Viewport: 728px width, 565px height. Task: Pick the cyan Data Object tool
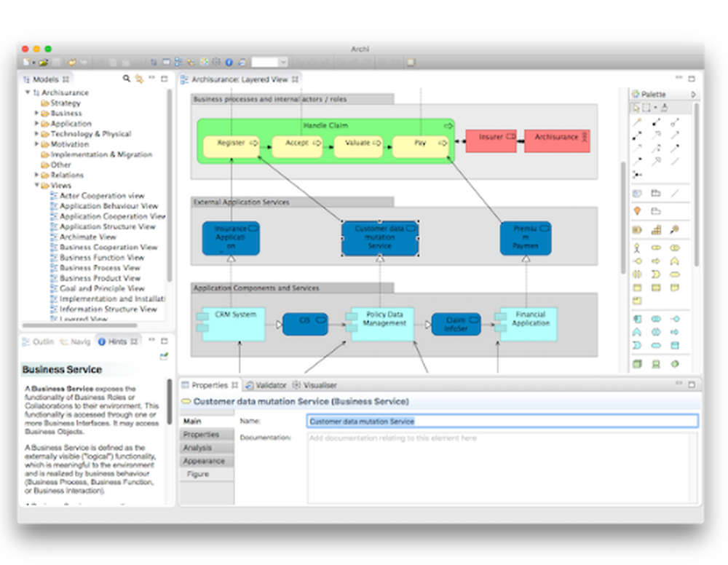pos(675,345)
